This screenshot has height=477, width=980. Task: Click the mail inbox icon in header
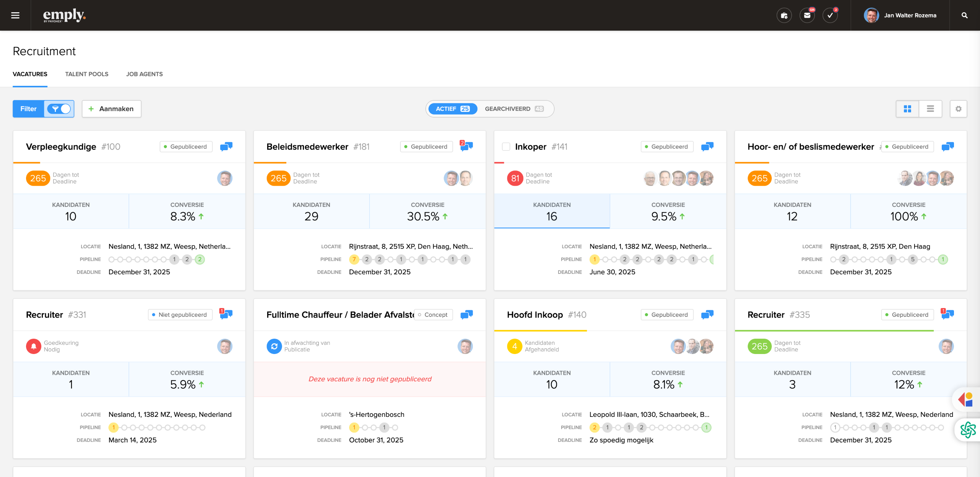click(x=807, y=15)
